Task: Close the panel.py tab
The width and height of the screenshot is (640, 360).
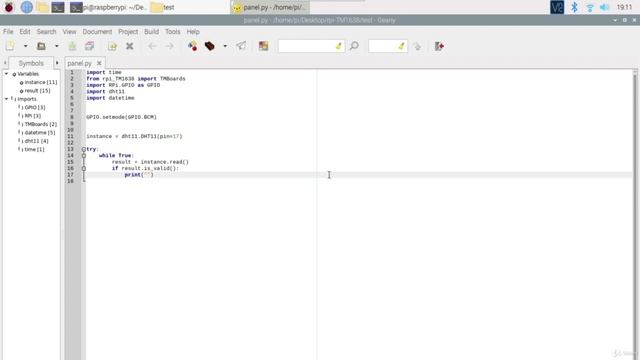Action: coord(99,63)
